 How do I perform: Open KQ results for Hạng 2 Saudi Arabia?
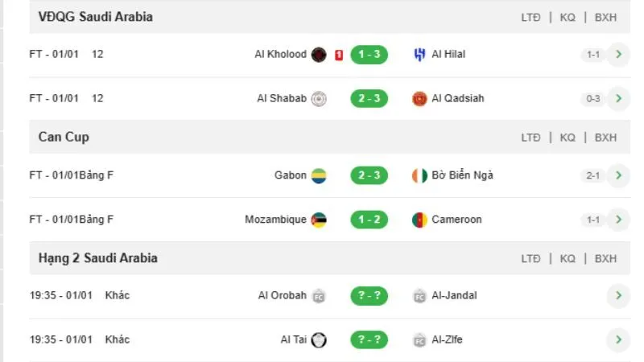(568, 258)
